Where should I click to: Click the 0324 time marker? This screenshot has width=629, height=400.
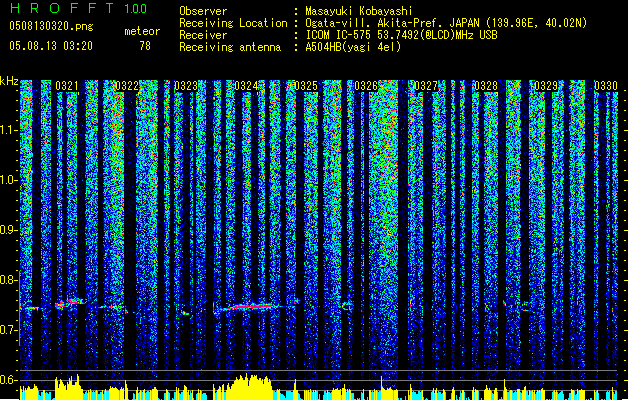coord(246,86)
